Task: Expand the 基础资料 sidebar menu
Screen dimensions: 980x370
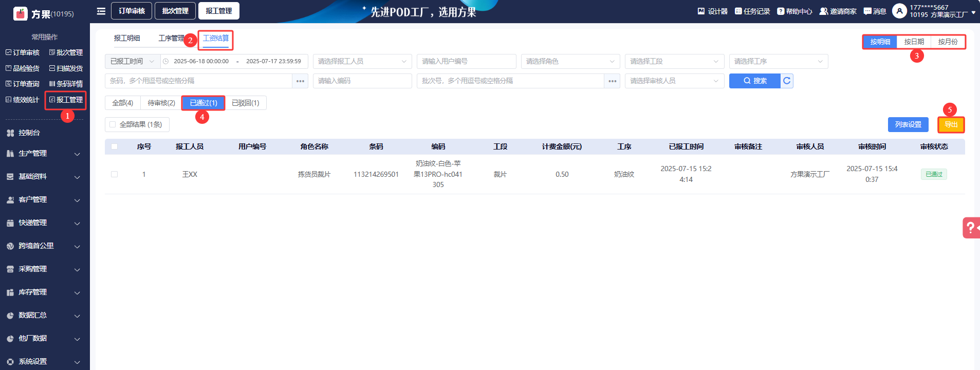Action: (x=45, y=177)
